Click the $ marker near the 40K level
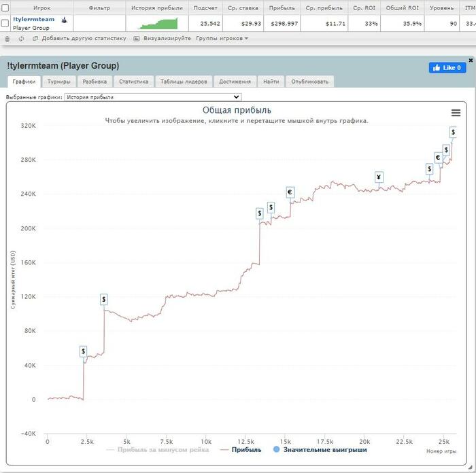Viewport: 476px width, 473px height. point(83,351)
